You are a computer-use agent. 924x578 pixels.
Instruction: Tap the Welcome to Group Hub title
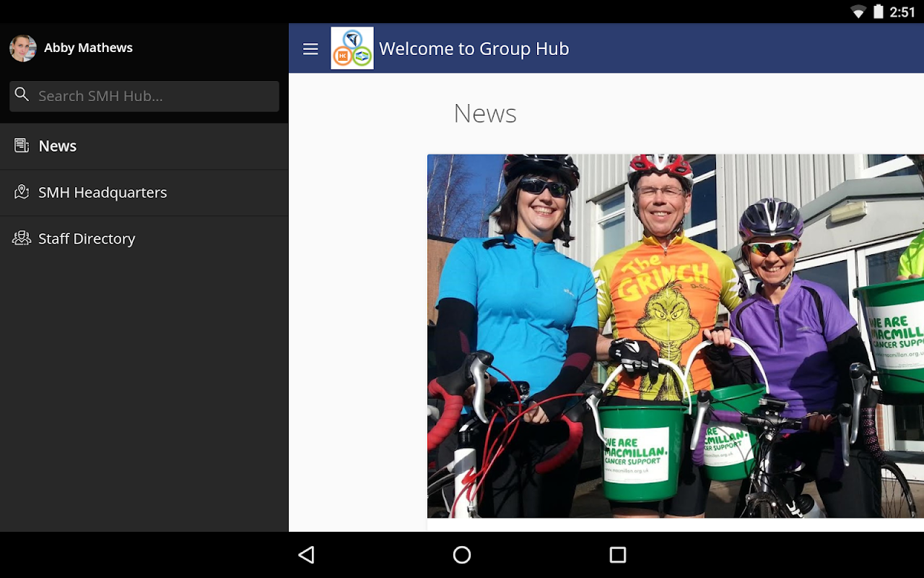474,48
